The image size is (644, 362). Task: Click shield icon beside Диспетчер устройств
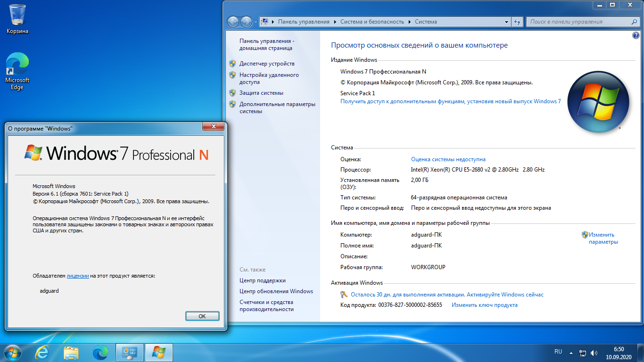point(232,63)
